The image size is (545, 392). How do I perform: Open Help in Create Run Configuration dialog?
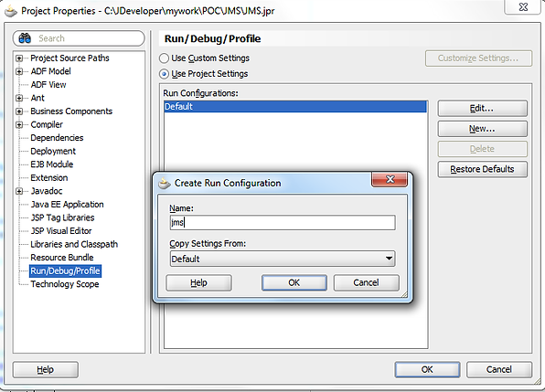pyautogui.click(x=198, y=282)
